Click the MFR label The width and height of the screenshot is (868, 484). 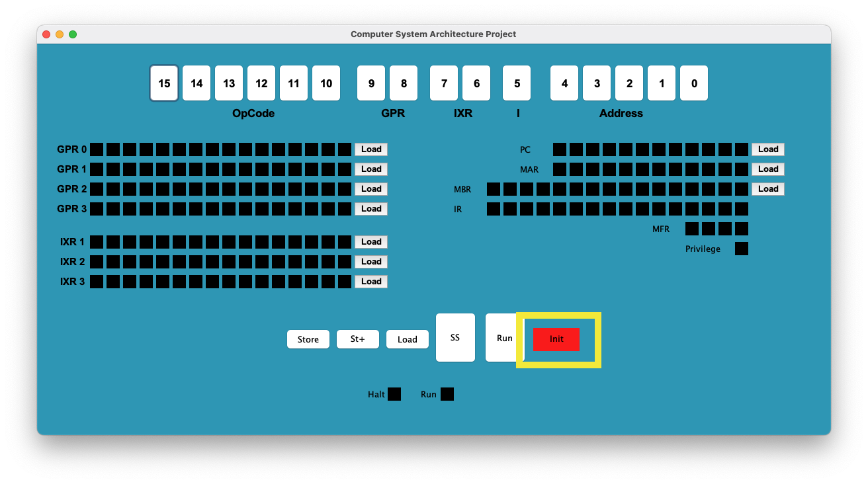click(661, 229)
